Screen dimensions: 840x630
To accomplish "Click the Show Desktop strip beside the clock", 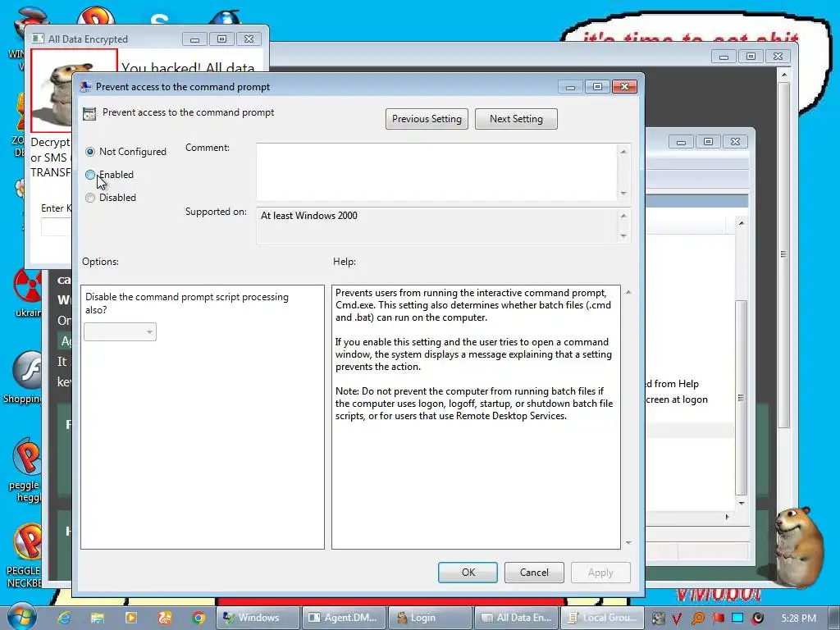I will click(x=834, y=618).
